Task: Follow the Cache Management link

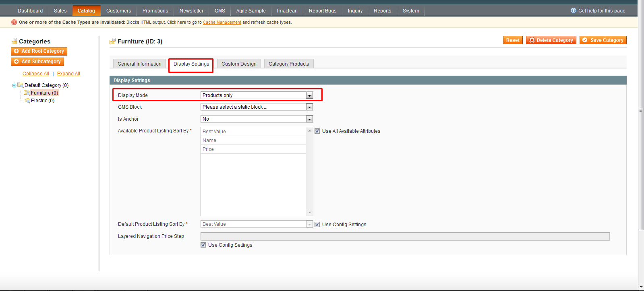Action: [x=222, y=23]
